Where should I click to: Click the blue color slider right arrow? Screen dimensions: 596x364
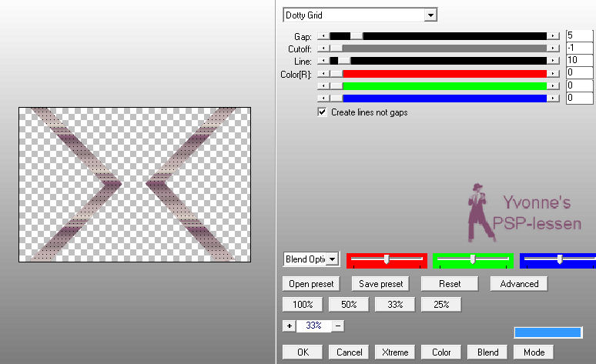pos(553,98)
